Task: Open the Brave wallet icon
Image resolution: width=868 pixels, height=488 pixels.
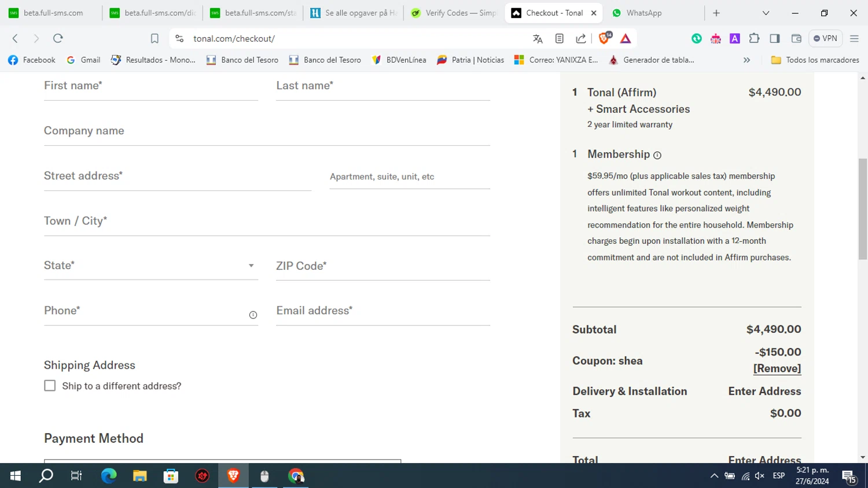Action: tap(796, 39)
